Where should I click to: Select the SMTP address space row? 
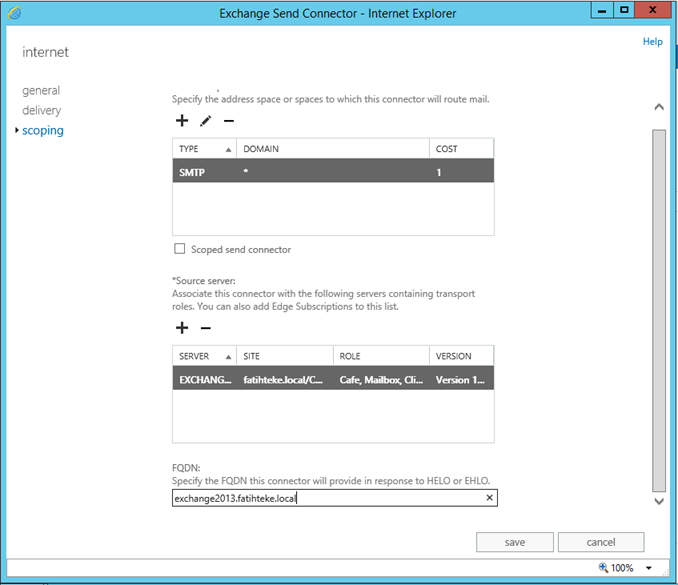[333, 170]
